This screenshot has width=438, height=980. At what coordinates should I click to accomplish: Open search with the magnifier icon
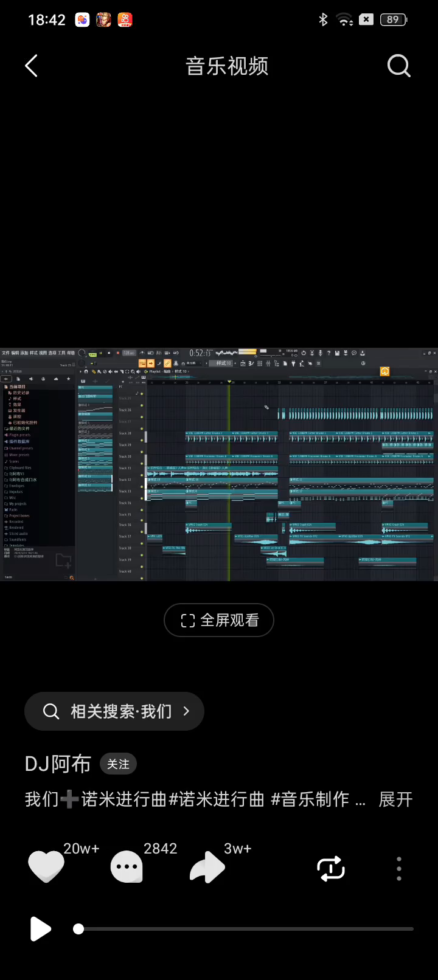[x=399, y=66]
